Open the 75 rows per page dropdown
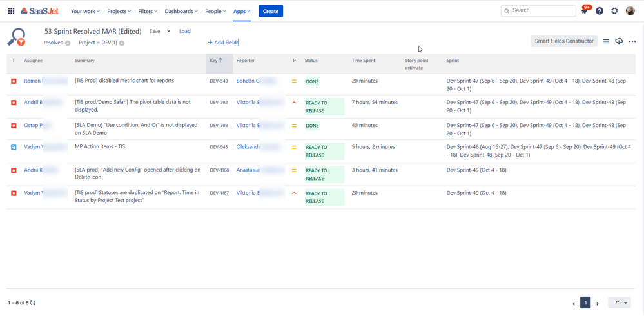Image resolution: width=644 pixels, height=316 pixels. click(x=621, y=302)
